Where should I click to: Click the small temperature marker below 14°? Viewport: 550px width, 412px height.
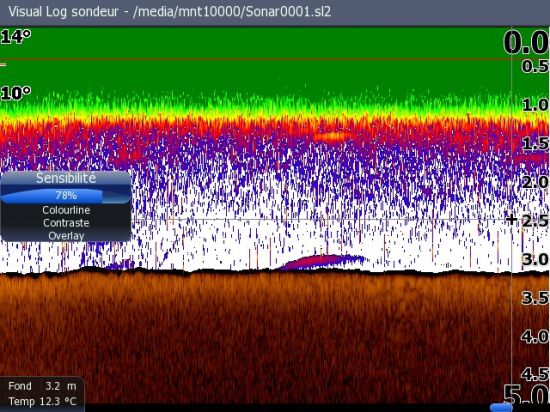[x=3, y=65]
